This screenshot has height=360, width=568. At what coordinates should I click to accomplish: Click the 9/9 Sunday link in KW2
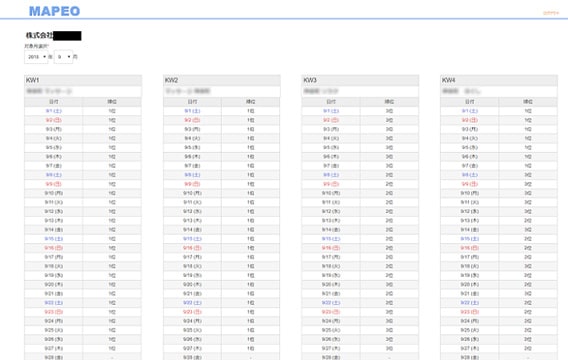pyautogui.click(x=192, y=184)
